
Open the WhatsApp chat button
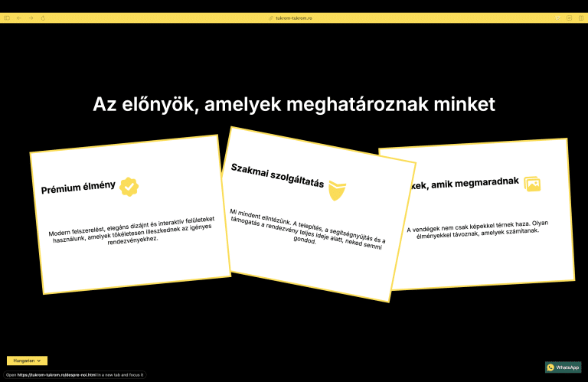click(x=563, y=367)
